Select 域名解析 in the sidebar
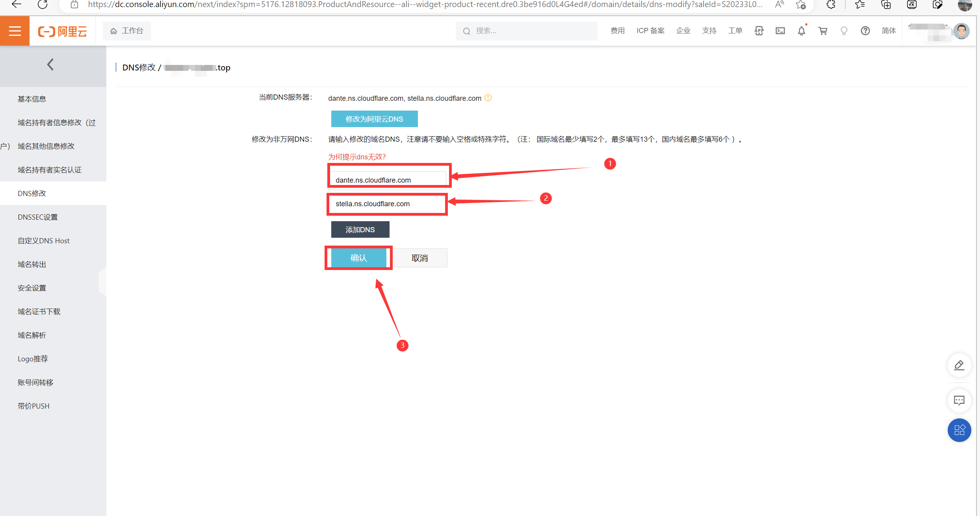The width and height of the screenshot is (980, 516). (32, 335)
